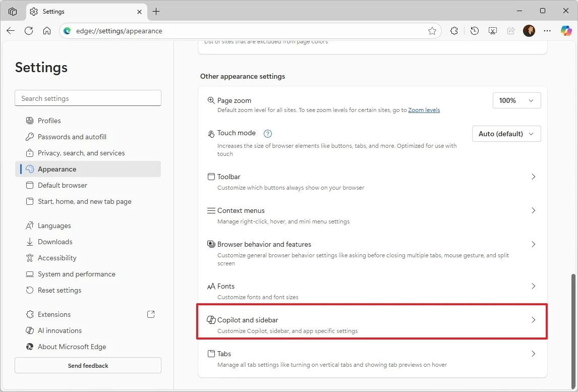Screen dimensions: 578x392
Task: Open the Extensions puzzle piece icon
Action: (454, 31)
